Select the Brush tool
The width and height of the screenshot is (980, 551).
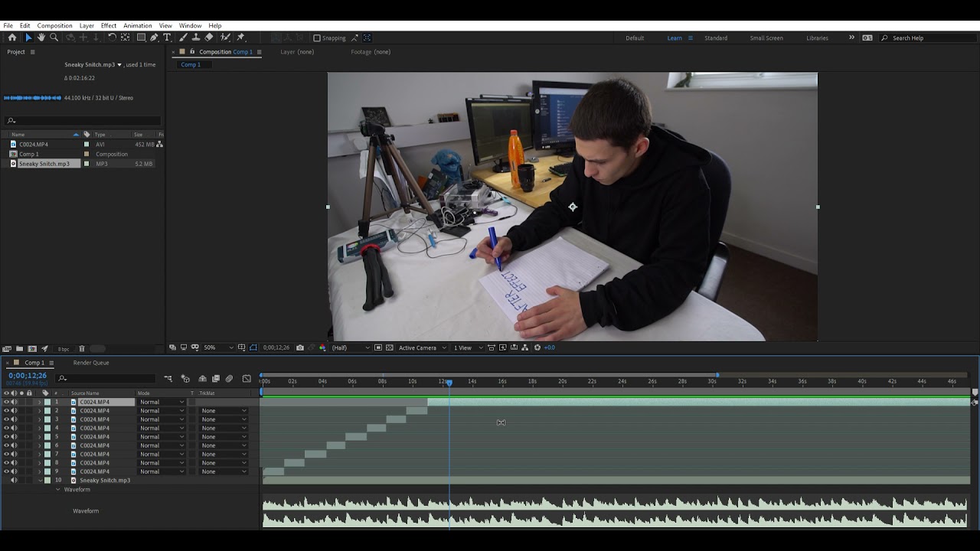point(184,37)
